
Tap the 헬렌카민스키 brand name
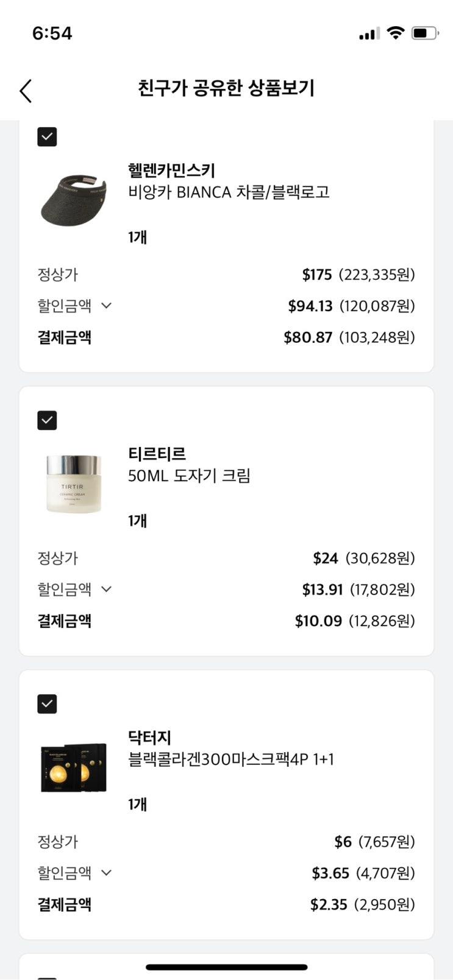171,170
